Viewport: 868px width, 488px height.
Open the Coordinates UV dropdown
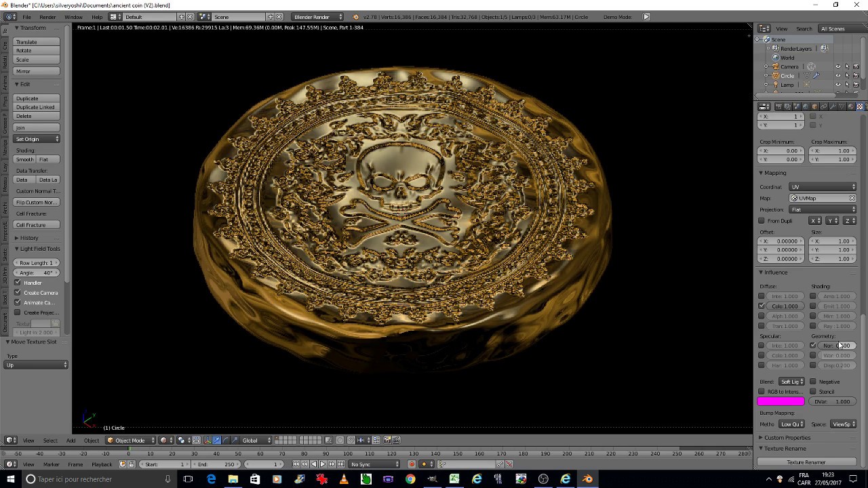click(x=823, y=187)
